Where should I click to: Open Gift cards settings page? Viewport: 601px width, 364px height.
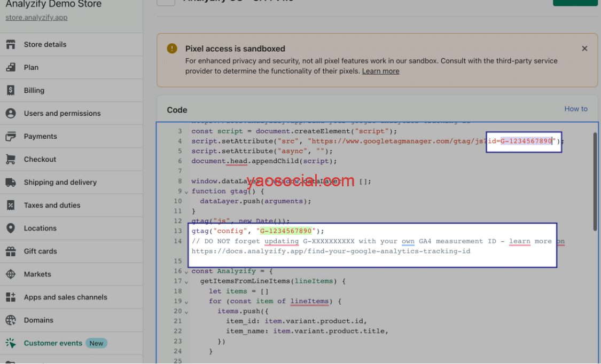pos(40,251)
